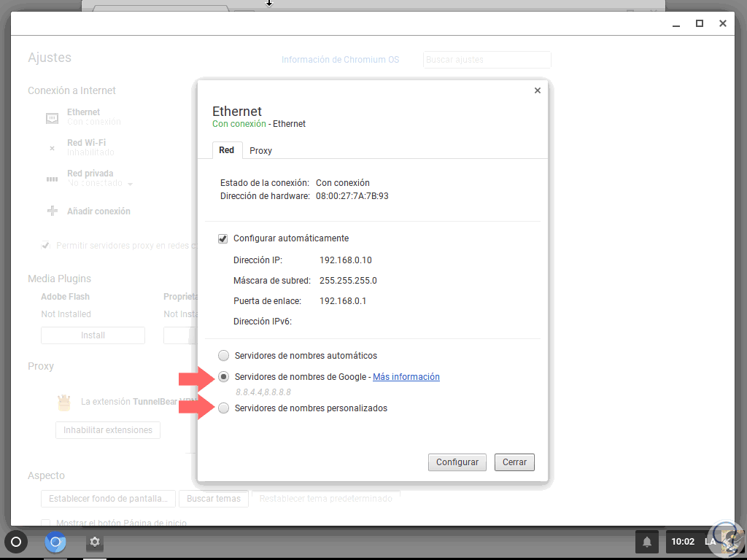
Task: Switch to the Proxy tab
Action: [260, 150]
